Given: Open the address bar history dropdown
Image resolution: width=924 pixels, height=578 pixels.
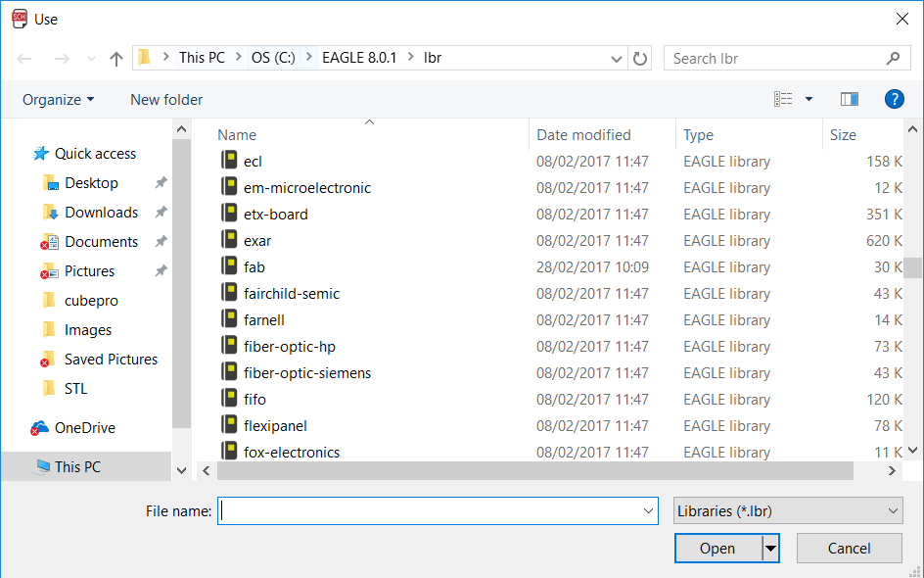Looking at the screenshot, I should pyautogui.click(x=617, y=59).
